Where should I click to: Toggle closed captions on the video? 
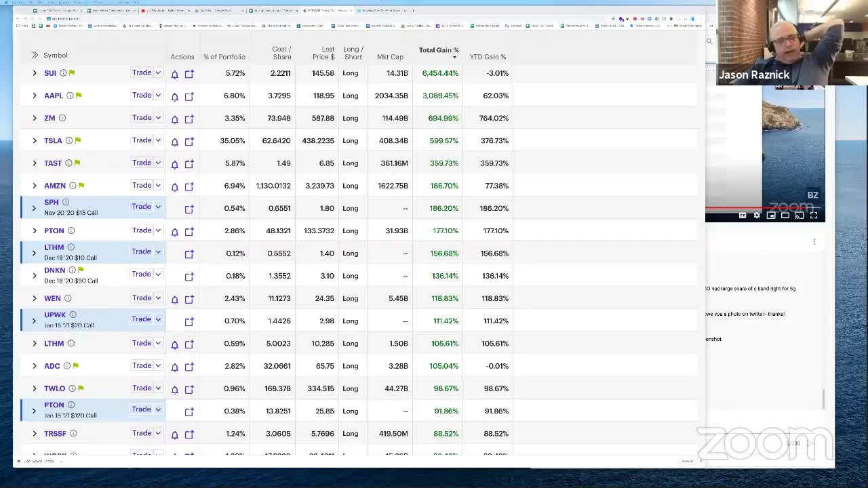tap(743, 216)
